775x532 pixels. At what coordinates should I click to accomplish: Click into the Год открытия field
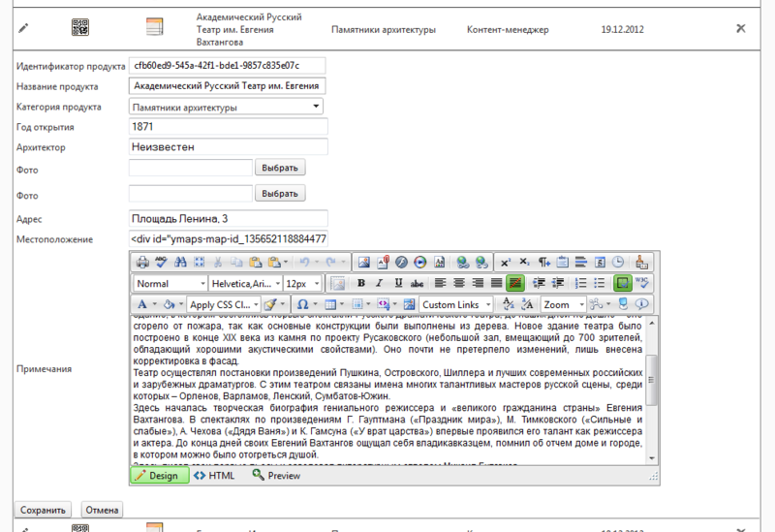coord(228,127)
